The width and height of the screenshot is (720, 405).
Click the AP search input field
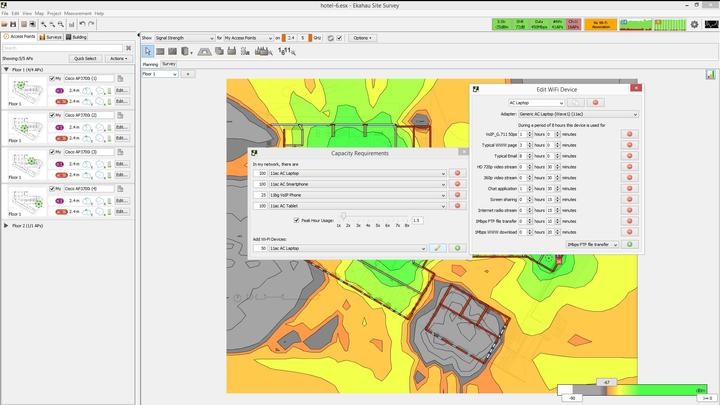62,48
